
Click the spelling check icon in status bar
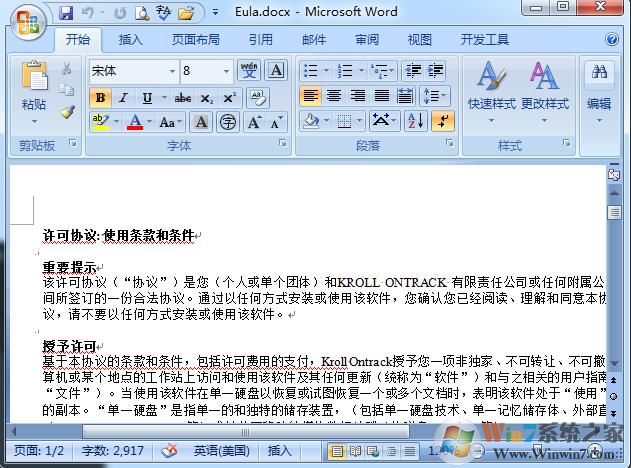click(169, 450)
